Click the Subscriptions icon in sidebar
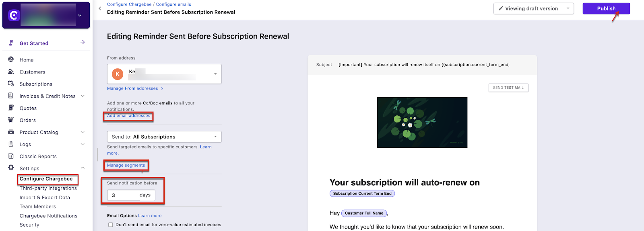The height and width of the screenshot is (231, 644). coord(11,84)
